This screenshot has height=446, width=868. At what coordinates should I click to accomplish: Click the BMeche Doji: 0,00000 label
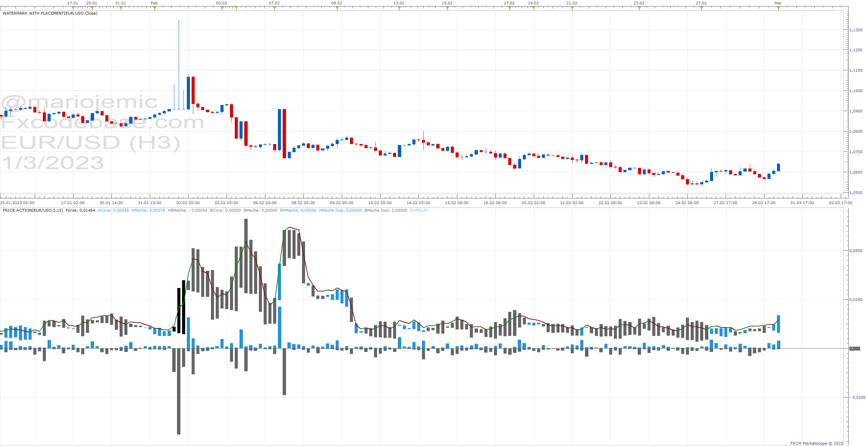point(386,210)
